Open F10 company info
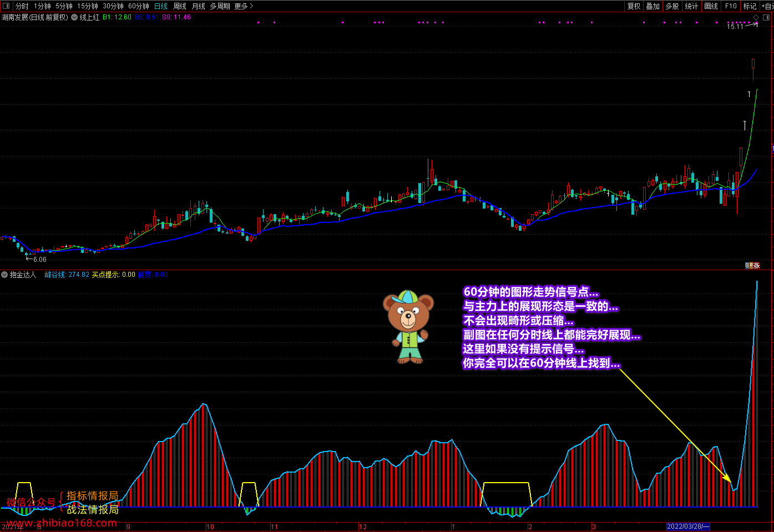774x532 pixels. pyautogui.click(x=731, y=6)
